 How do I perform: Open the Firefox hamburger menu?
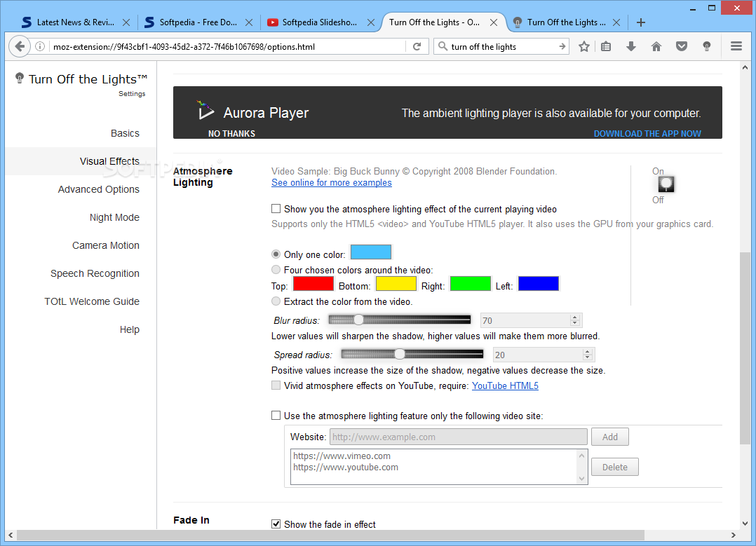tap(736, 46)
